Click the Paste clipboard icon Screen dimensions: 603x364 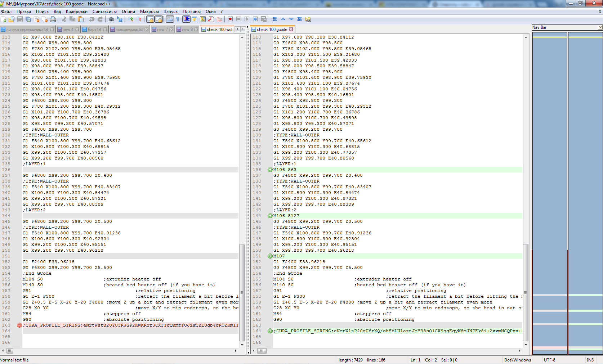[x=81, y=19]
